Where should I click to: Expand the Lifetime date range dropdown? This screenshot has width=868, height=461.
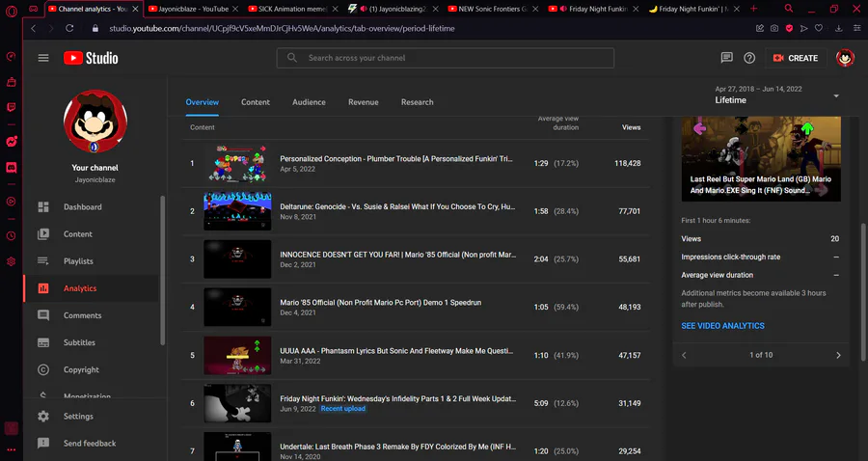click(836, 95)
